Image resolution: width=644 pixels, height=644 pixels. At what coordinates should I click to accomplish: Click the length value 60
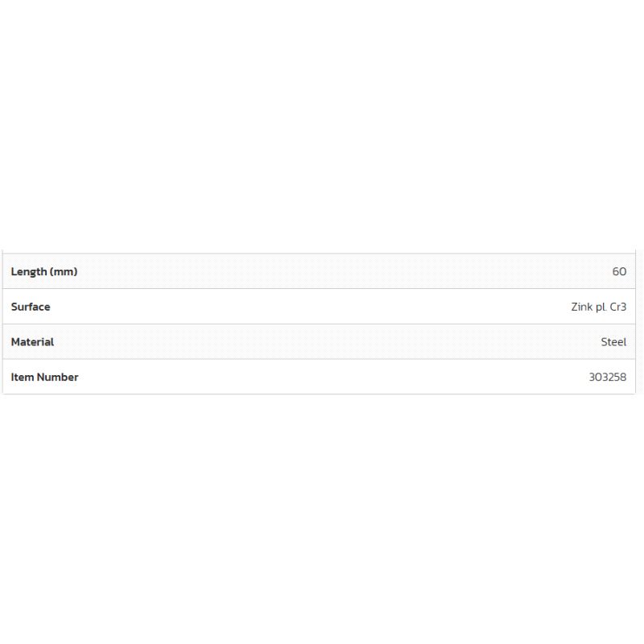(619, 272)
